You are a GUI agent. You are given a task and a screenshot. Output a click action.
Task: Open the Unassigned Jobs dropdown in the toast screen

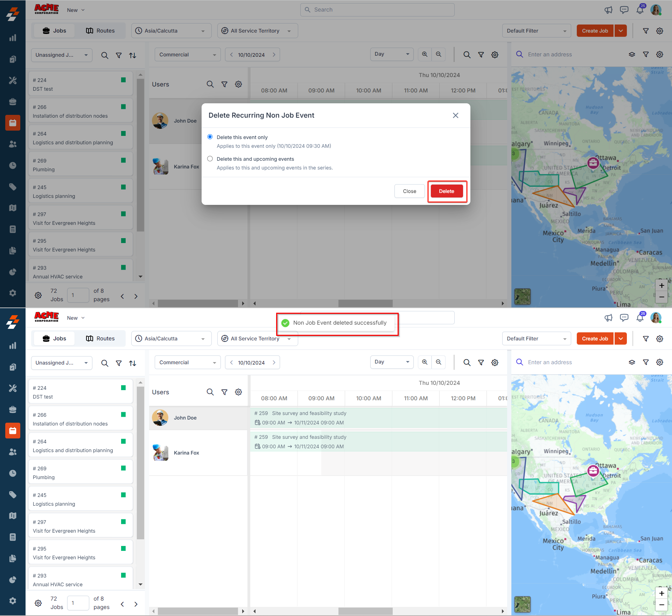[x=62, y=363]
